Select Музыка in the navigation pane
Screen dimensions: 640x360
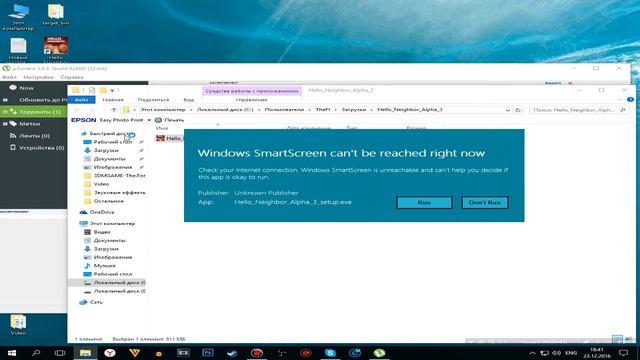[x=100, y=266]
